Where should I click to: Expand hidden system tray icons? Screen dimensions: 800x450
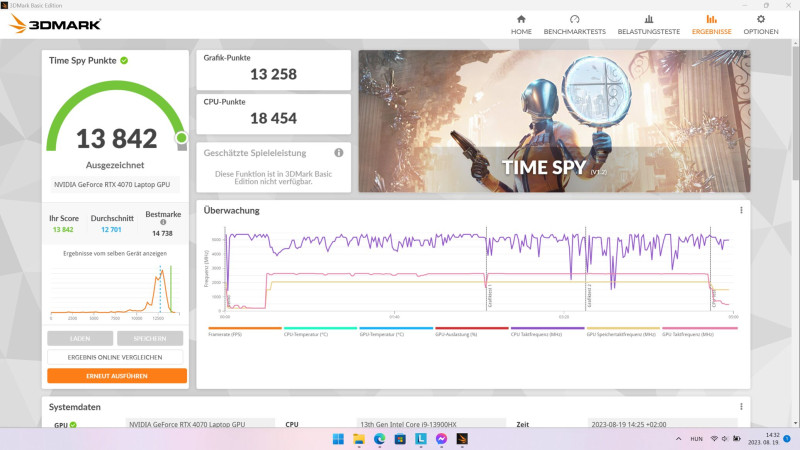coord(678,439)
